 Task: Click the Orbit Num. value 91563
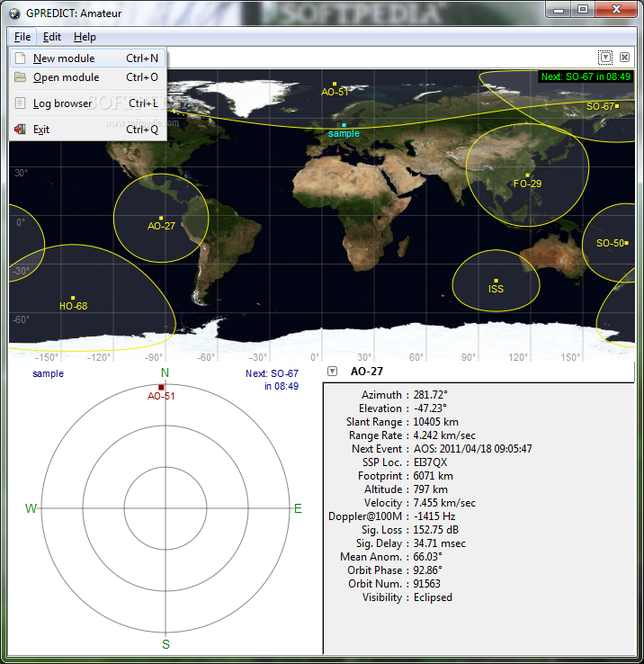[427, 584]
